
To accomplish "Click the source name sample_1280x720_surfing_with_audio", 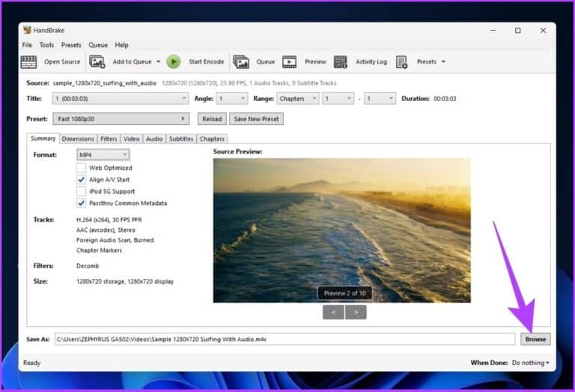I will (x=105, y=83).
